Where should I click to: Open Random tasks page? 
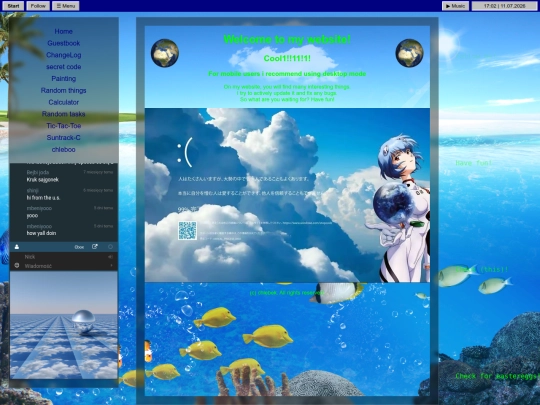pyautogui.click(x=63, y=114)
